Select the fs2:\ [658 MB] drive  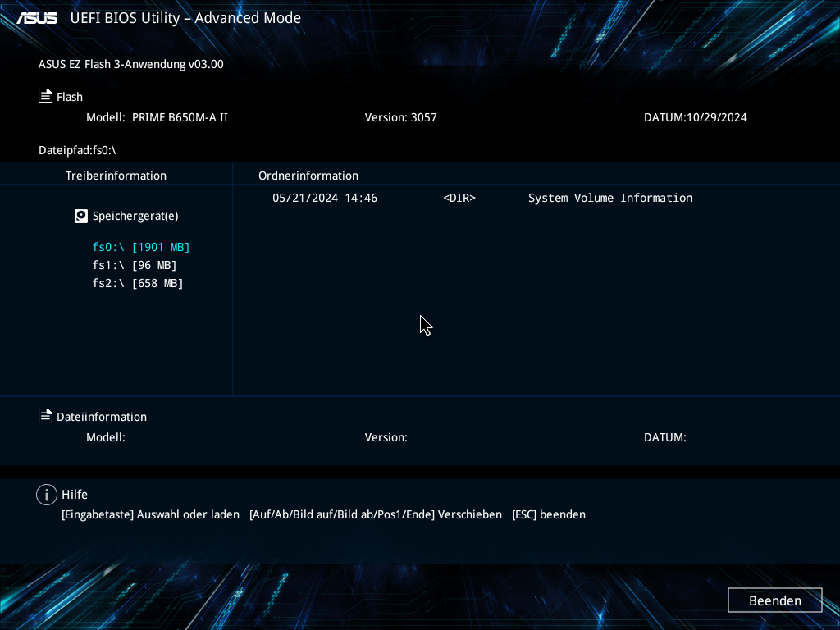click(138, 283)
